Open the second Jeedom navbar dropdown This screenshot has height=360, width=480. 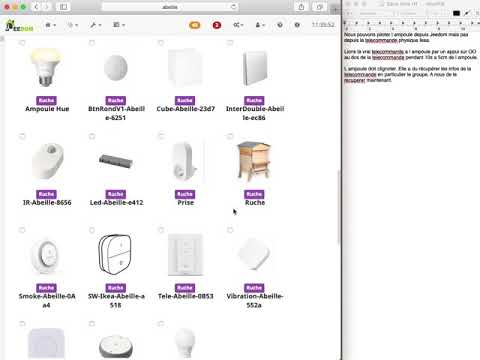tap(72, 25)
